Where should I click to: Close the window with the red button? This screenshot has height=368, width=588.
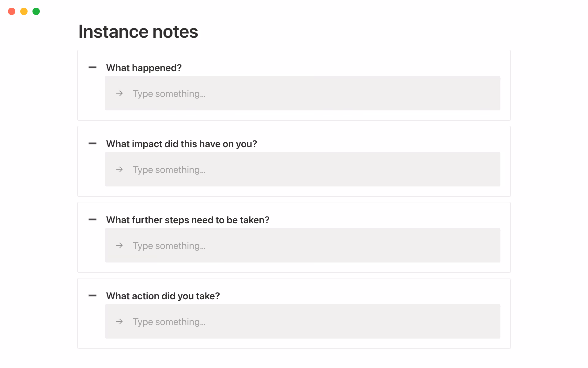pyautogui.click(x=12, y=11)
